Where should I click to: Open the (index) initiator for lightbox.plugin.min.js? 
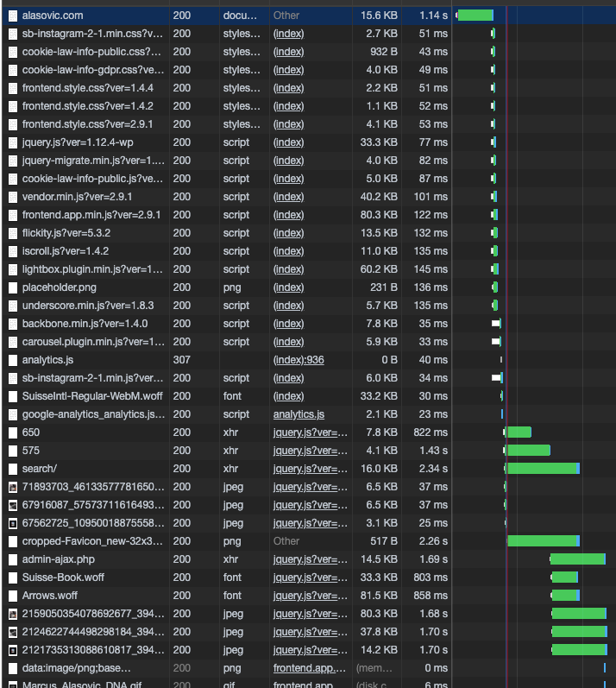[288, 269]
